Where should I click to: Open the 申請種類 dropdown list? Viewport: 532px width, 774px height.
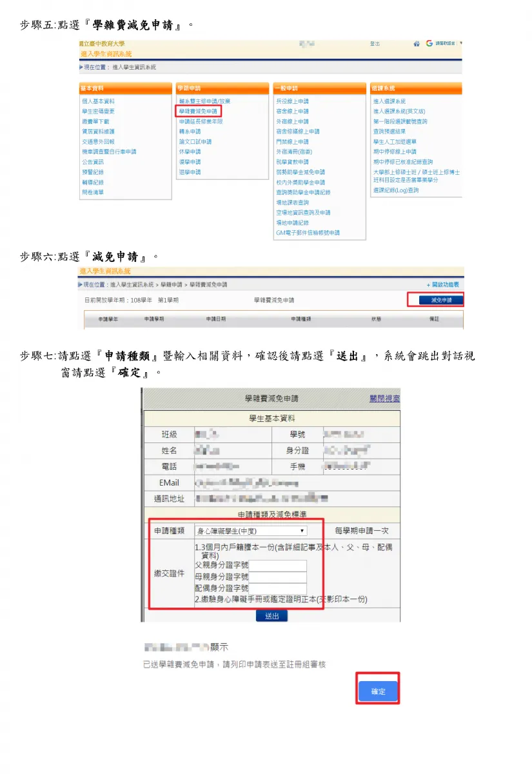coord(251,531)
